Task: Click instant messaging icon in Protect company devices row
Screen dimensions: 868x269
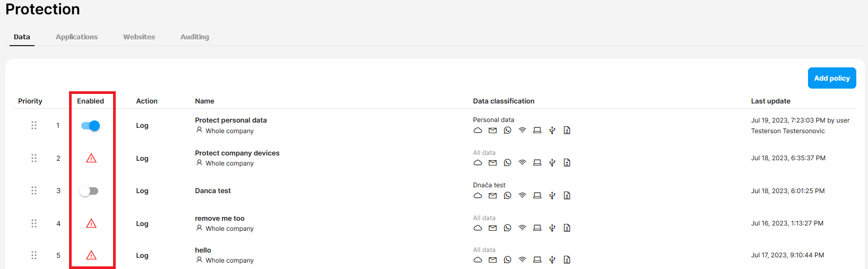Action: point(508,163)
